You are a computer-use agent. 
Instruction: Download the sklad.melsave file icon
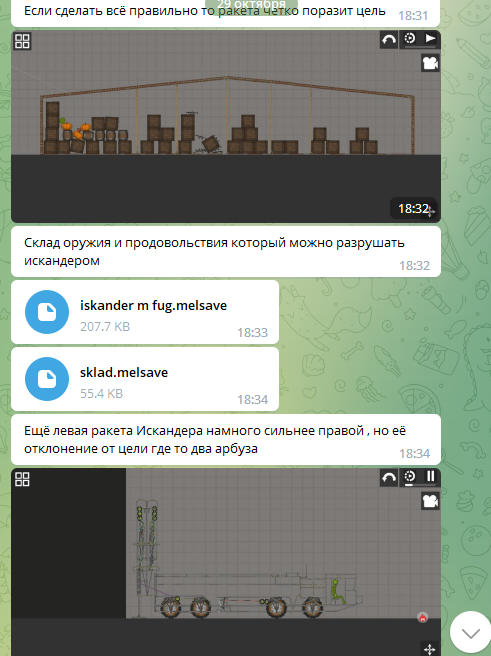coord(47,379)
